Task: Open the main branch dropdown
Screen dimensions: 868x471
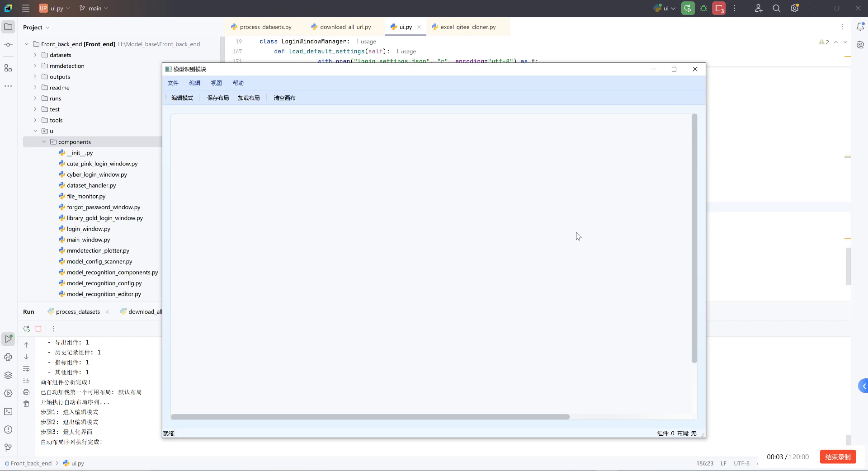Action: pos(94,8)
